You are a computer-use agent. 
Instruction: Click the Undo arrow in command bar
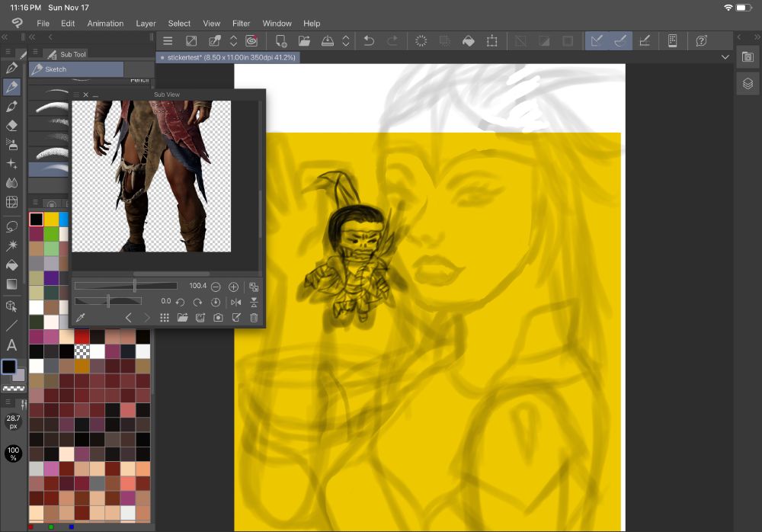(x=369, y=41)
